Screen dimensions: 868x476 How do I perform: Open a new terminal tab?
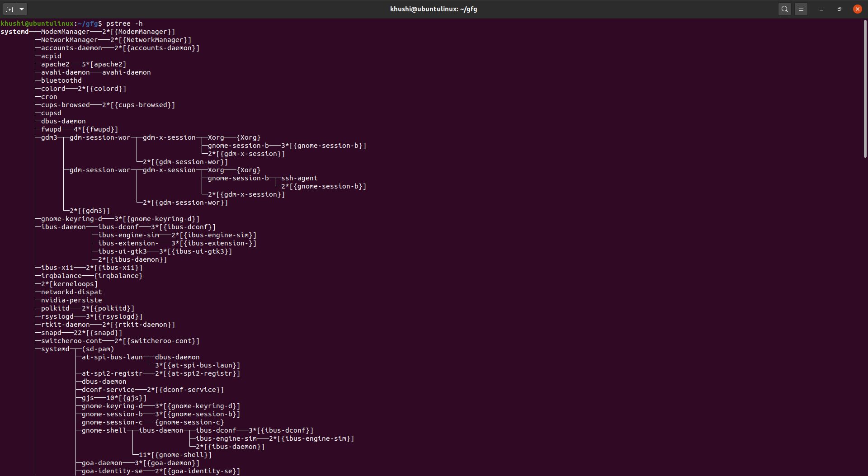click(9, 9)
